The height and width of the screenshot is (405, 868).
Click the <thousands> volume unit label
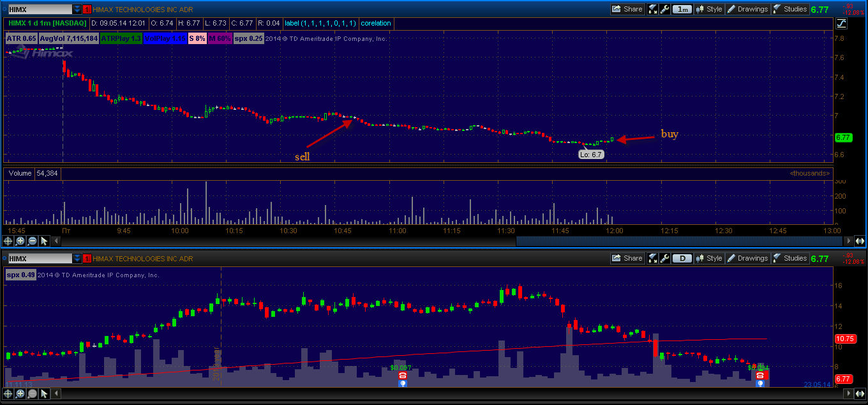pos(809,173)
